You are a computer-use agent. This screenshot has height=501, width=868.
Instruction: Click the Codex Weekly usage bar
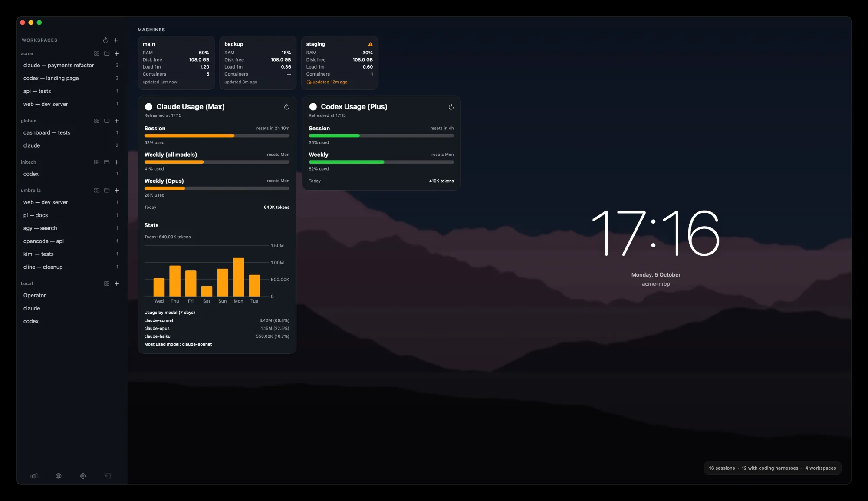pyautogui.click(x=381, y=162)
